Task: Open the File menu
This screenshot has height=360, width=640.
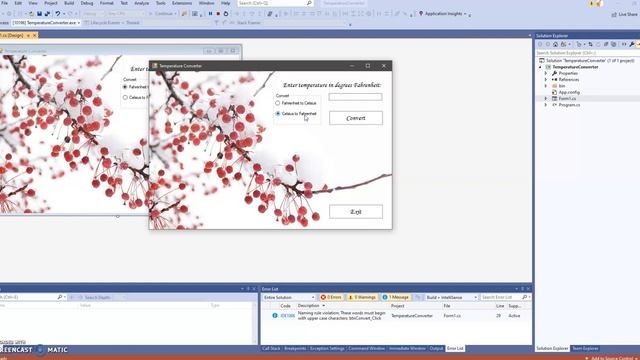Action: [4, 3]
